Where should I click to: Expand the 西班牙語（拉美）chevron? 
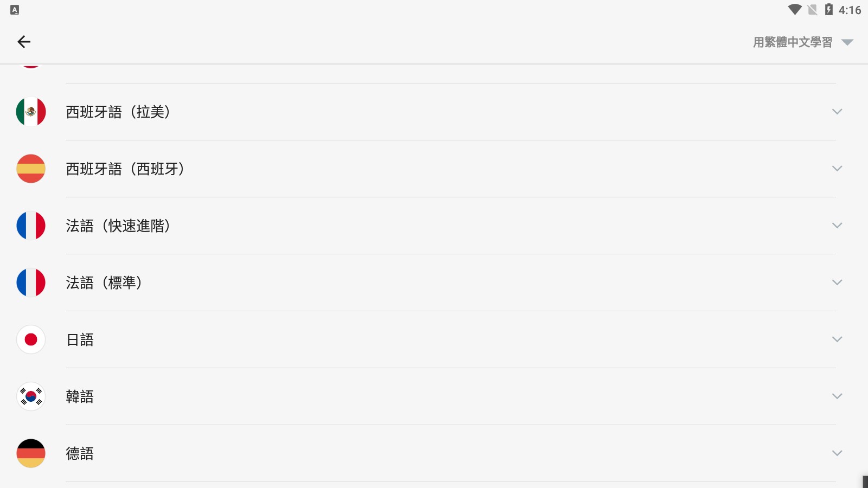(837, 112)
